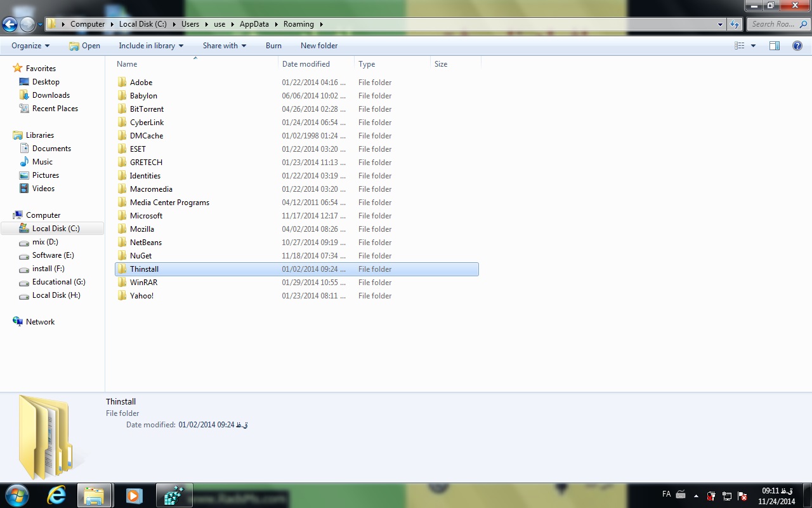Select the NetBeans folder

pos(297,243)
